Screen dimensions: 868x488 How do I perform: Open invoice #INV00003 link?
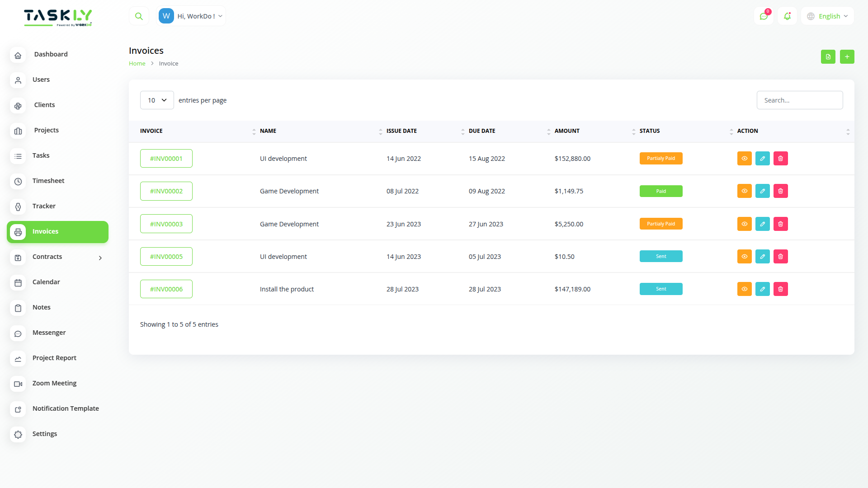(166, 223)
